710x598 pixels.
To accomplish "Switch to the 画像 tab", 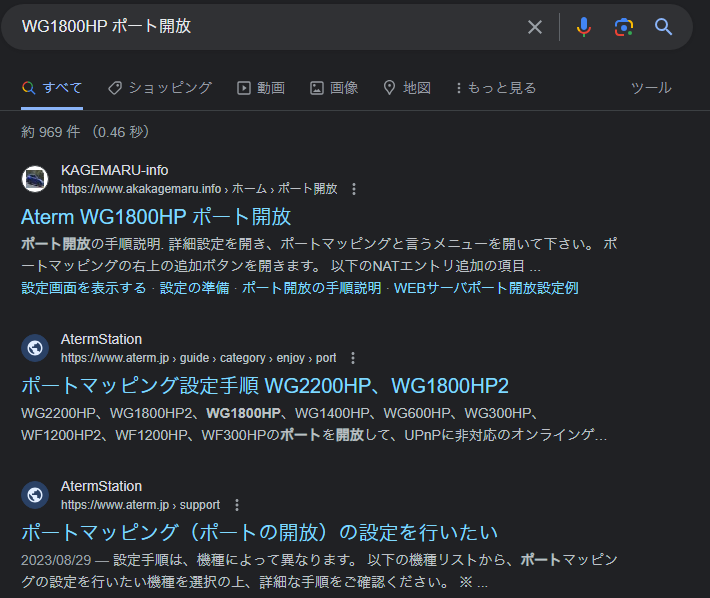I will [x=334, y=88].
